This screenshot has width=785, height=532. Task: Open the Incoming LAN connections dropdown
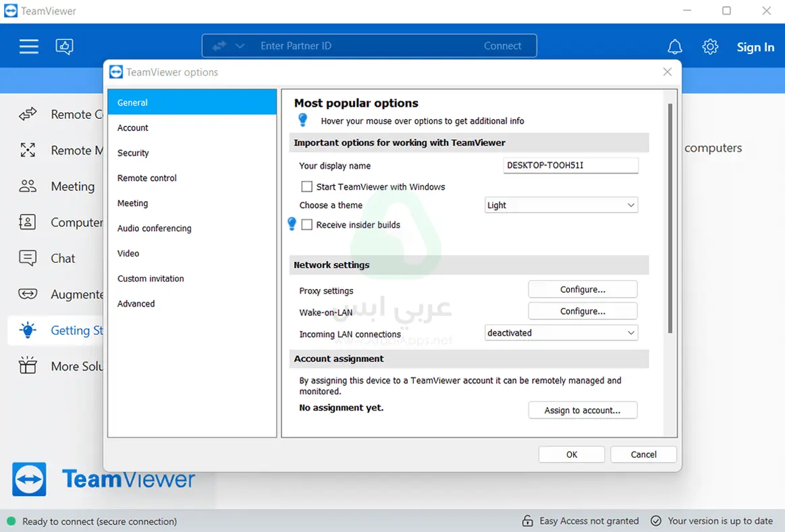(561, 333)
